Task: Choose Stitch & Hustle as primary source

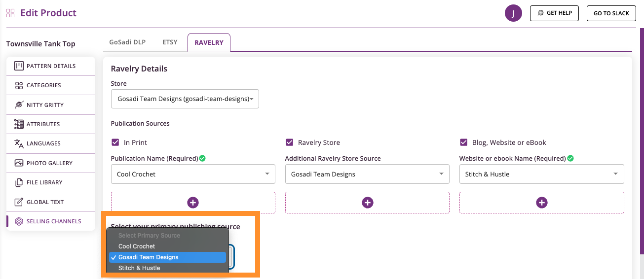Action: coord(168,268)
